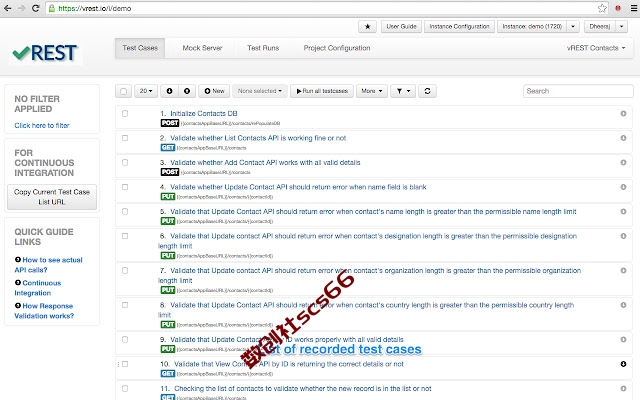This screenshot has width=640, height=400.
Task: Open the User Guide
Action: pyautogui.click(x=401, y=27)
